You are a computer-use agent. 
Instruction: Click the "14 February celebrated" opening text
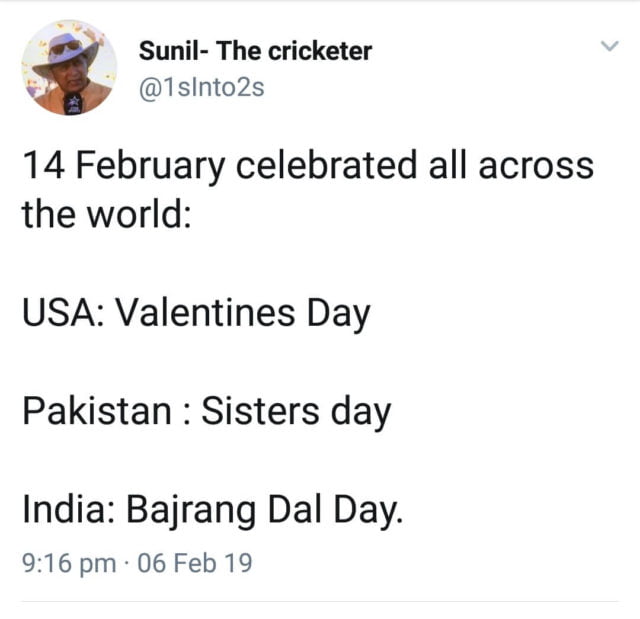(x=221, y=165)
